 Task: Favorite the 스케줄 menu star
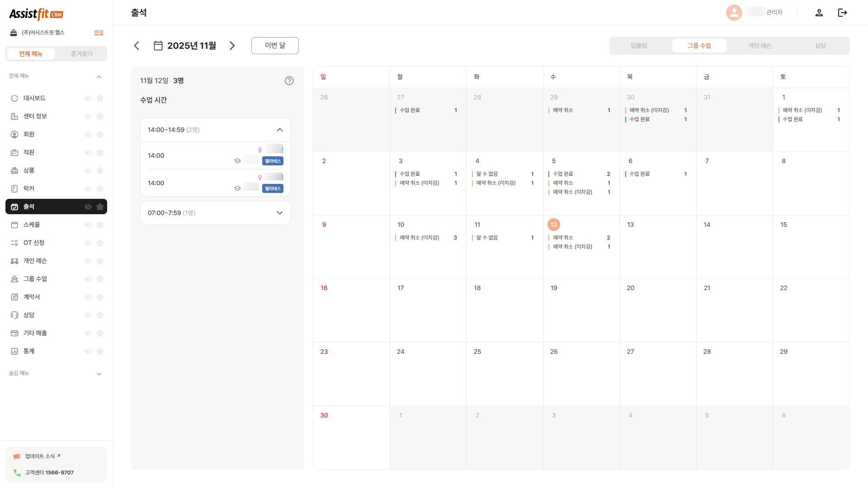[100, 225]
